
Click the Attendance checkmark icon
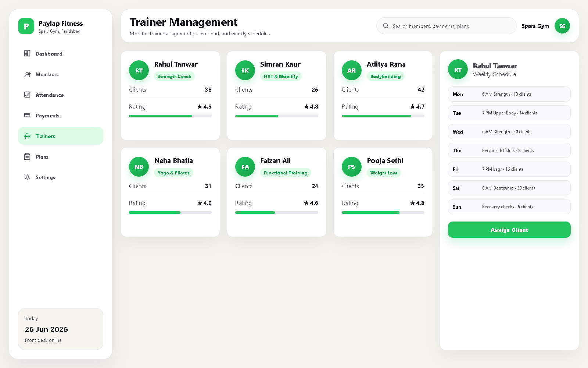[x=27, y=95]
